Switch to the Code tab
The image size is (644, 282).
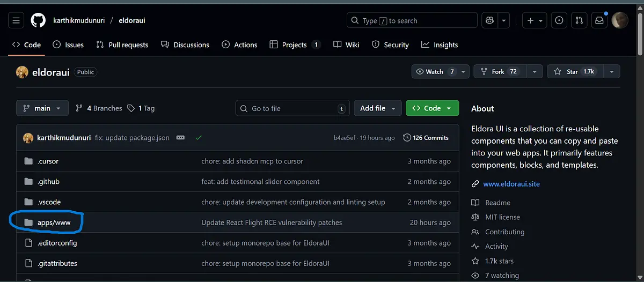point(26,45)
